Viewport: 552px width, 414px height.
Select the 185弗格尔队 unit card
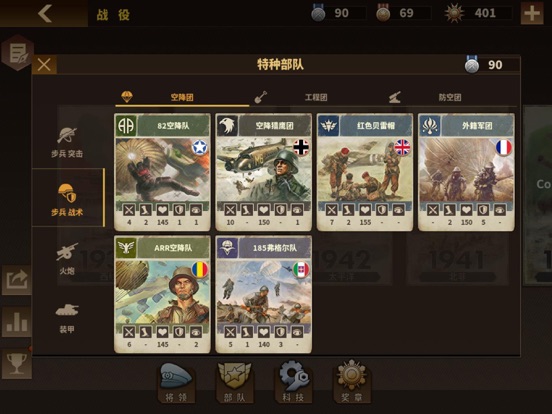tap(263, 294)
